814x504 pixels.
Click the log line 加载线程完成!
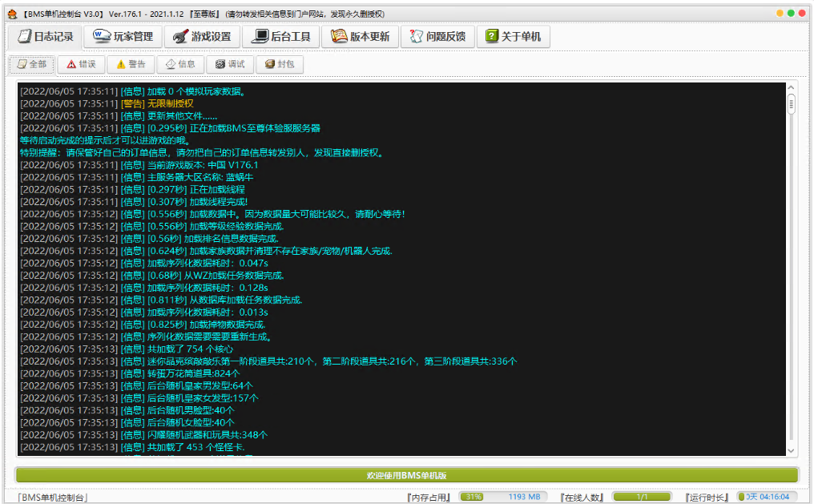[x=134, y=202]
